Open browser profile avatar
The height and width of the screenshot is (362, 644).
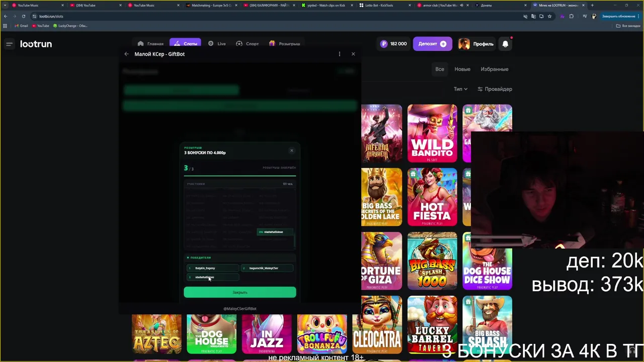[x=594, y=16]
